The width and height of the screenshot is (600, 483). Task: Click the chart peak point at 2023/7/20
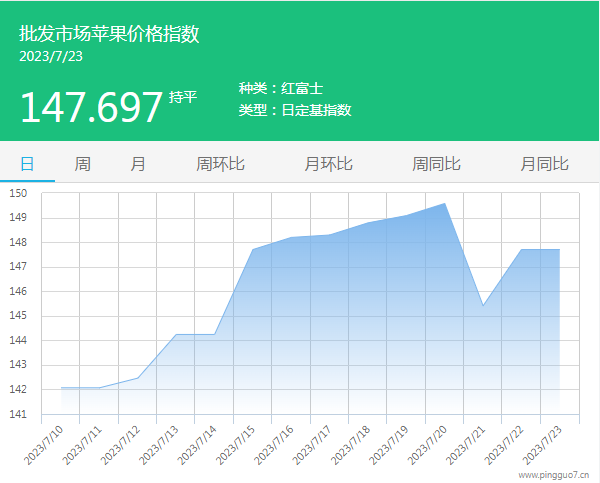tap(445, 203)
